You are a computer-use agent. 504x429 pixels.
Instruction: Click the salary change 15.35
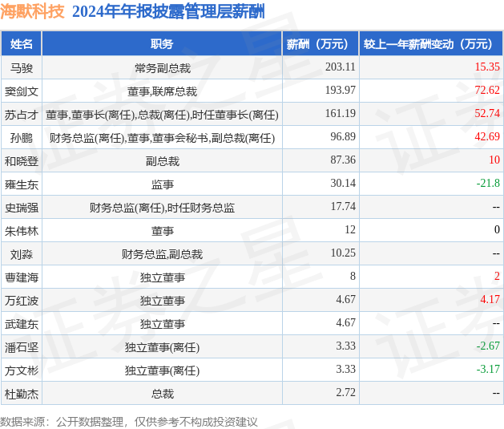click(x=487, y=67)
